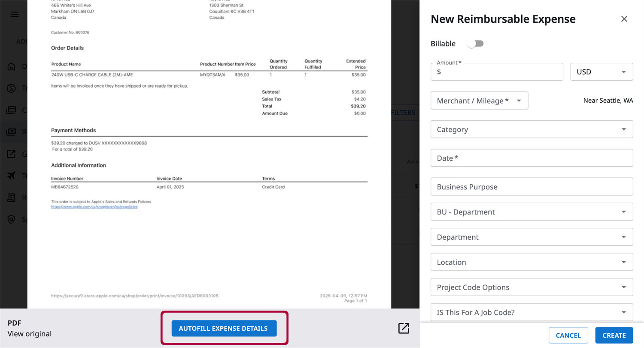Viewport: 644px width, 348px height.
Task: Expand the BU - Department selector
Action: pyautogui.click(x=532, y=211)
